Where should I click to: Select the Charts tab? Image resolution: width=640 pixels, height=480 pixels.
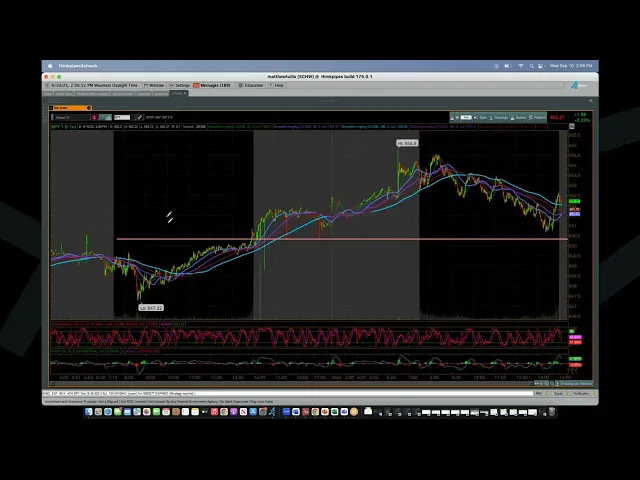pos(177,93)
